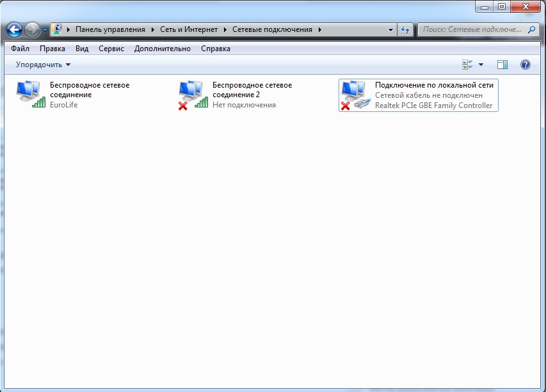546x392 pixels.
Task: Navigate to Сеть и Интернет breadcrumb
Action: point(189,29)
